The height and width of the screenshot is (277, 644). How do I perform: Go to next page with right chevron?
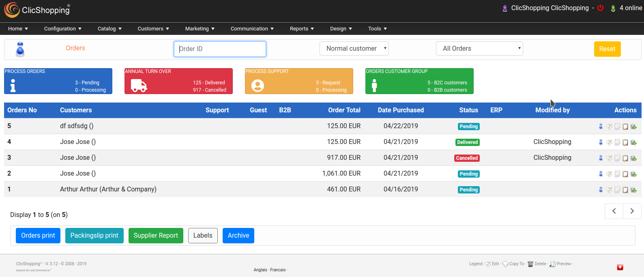pyautogui.click(x=632, y=211)
